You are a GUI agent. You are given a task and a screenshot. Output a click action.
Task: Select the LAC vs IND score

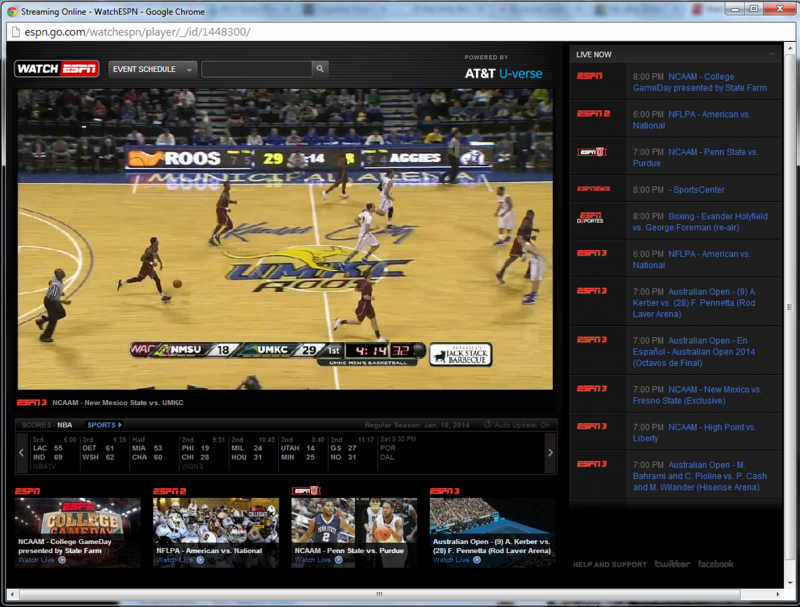(54, 452)
